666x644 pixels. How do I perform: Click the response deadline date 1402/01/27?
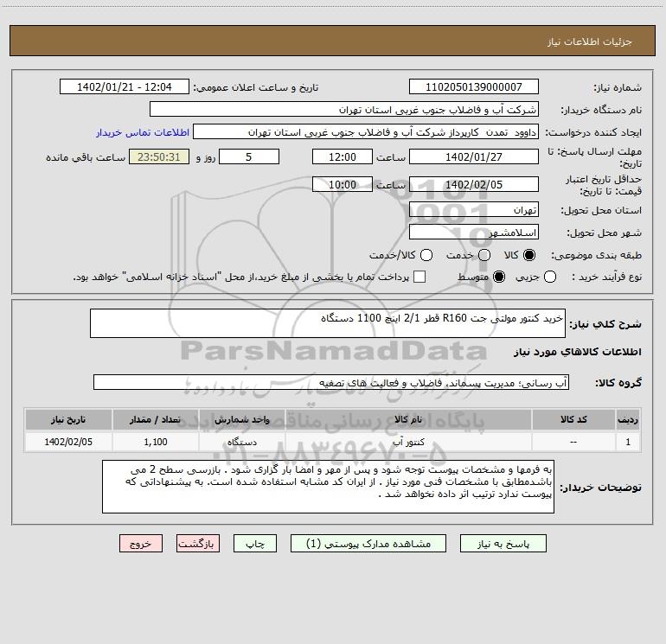point(474,157)
